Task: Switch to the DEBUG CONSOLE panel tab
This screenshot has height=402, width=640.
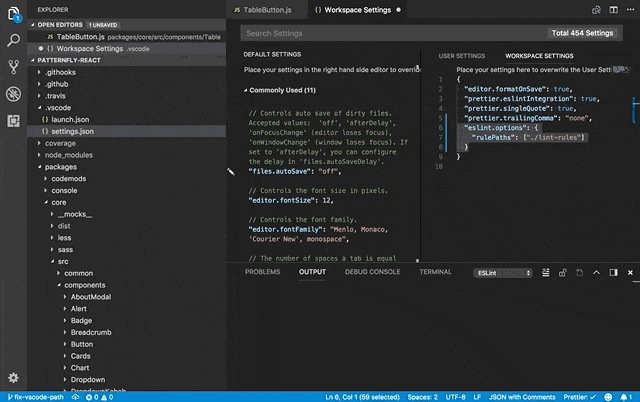Action: [x=372, y=272]
